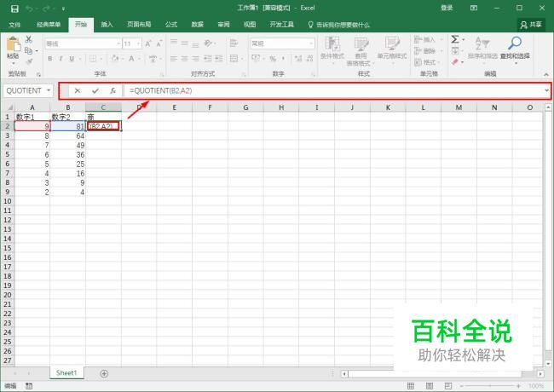Click the Merge and Center icon
The width and height of the screenshot is (554, 392).
pyautogui.click(x=234, y=58)
